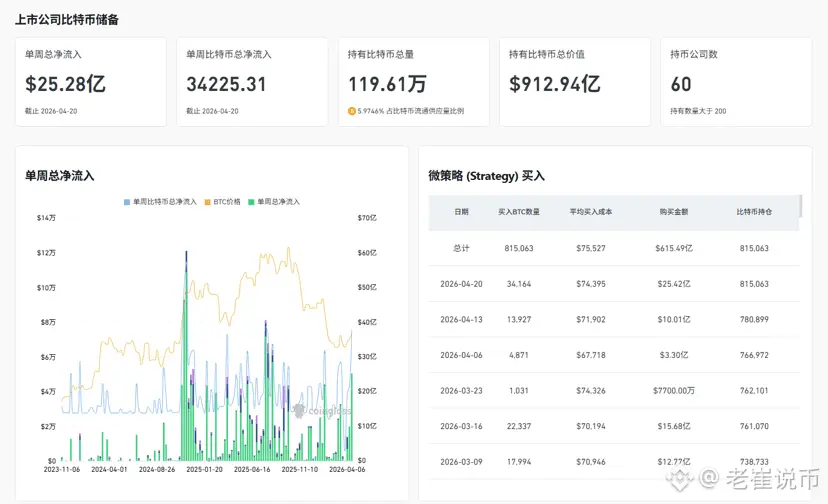Select the 2026-04-13 date row
The image size is (828, 504).
click(461, 320)
